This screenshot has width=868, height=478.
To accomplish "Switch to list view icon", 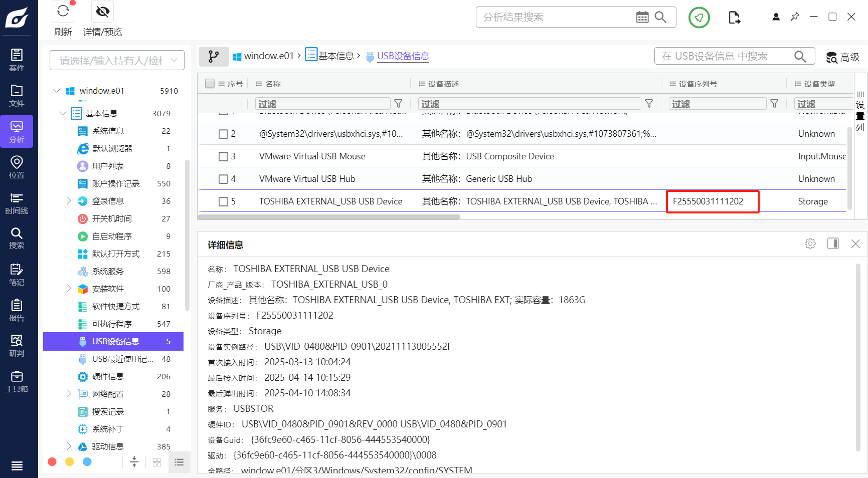I will pos(180,462).
